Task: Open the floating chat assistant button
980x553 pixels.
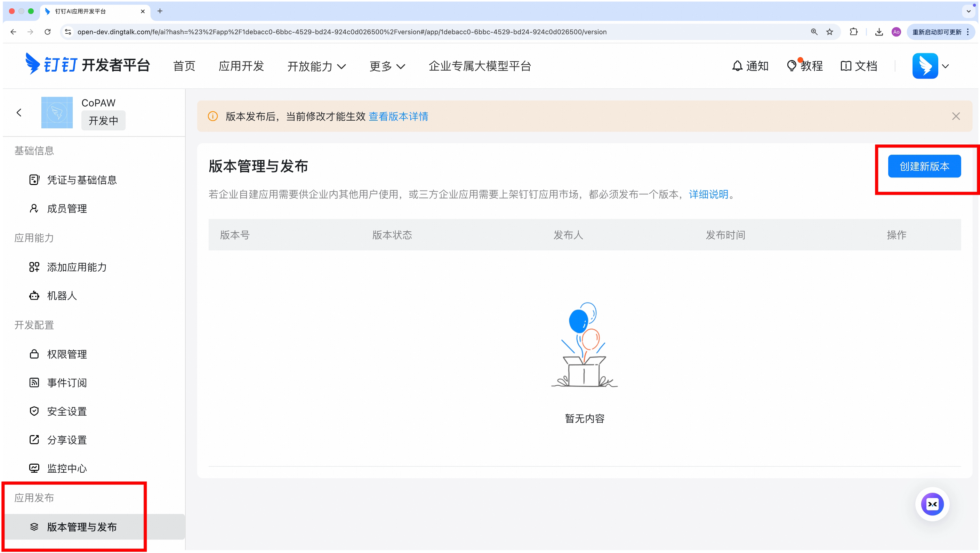Action: (x=932, y=504)
